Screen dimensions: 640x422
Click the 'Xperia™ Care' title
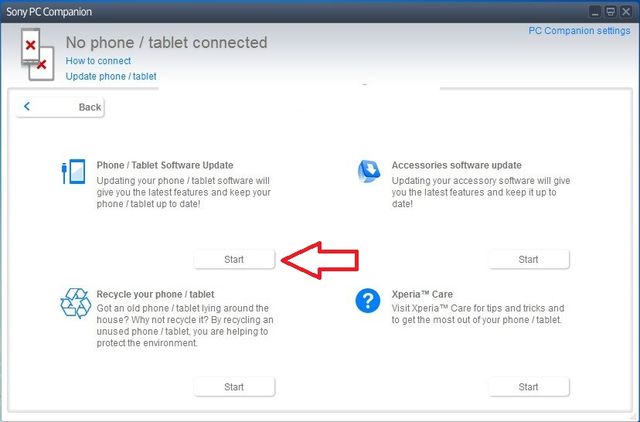click(x=422, y=294)
